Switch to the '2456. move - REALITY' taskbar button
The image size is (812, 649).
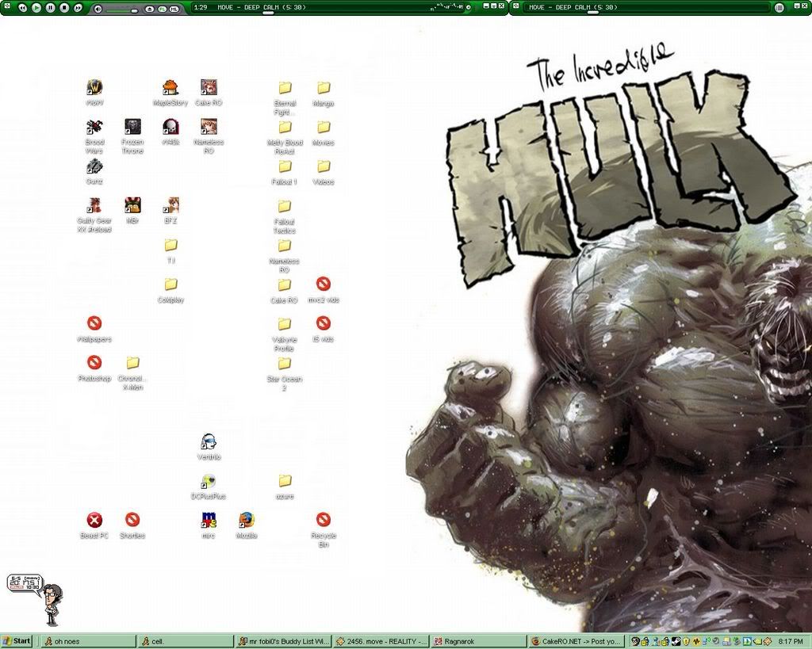381,641
